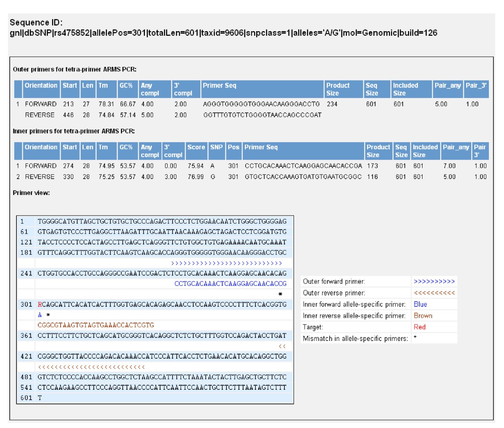The height and width of the screenshot is (428, 504).
Task: Click the Pos column header in inner primers table
Action: coord(234,147)
